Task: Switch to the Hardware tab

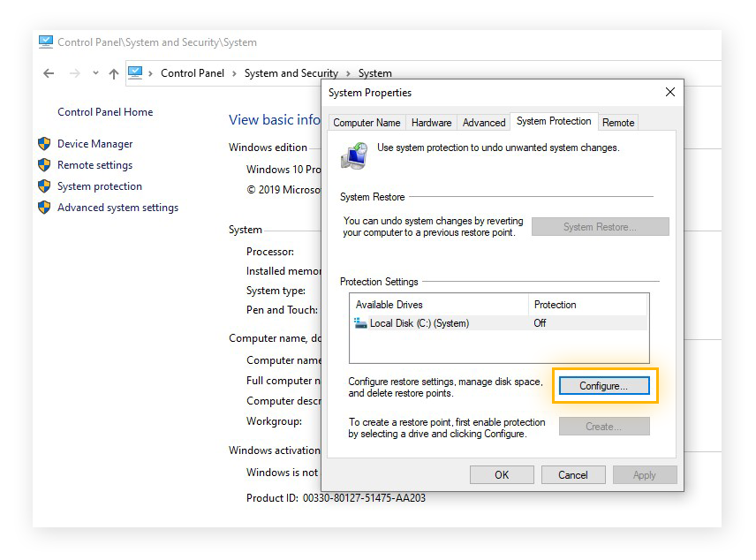Action: point(431,123)
